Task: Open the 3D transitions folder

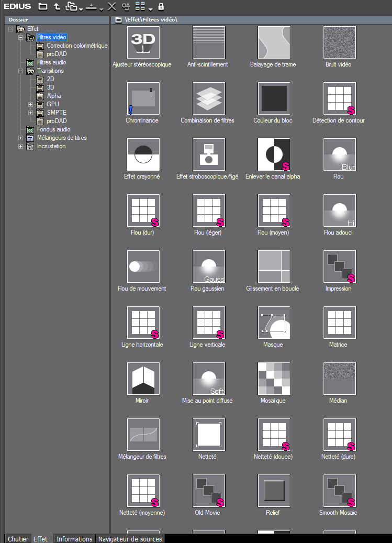Action: pyautogui.click(x=51, y=87)
